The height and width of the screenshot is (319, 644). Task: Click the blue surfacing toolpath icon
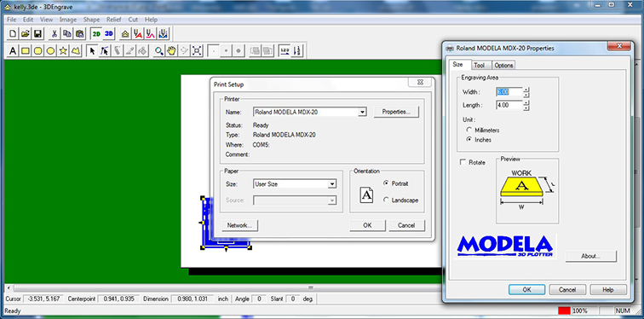(164, 34)
